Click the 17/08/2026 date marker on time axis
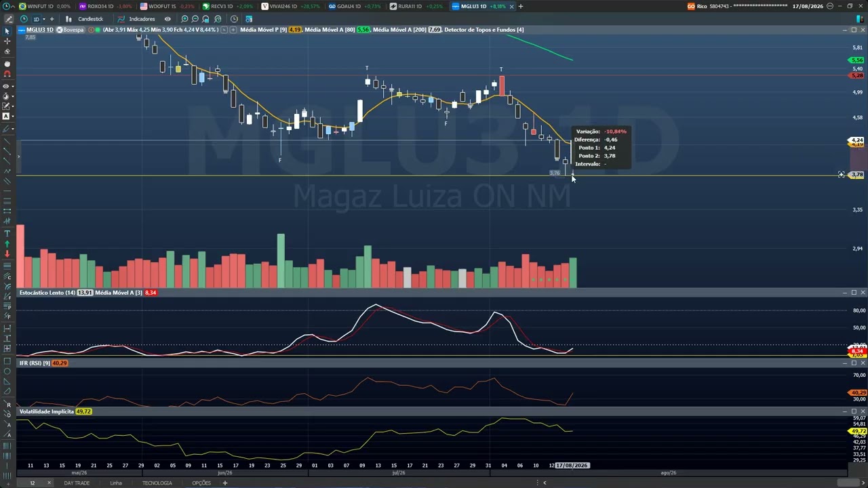This screenshot has width=868, height=488. click(573, 466)
